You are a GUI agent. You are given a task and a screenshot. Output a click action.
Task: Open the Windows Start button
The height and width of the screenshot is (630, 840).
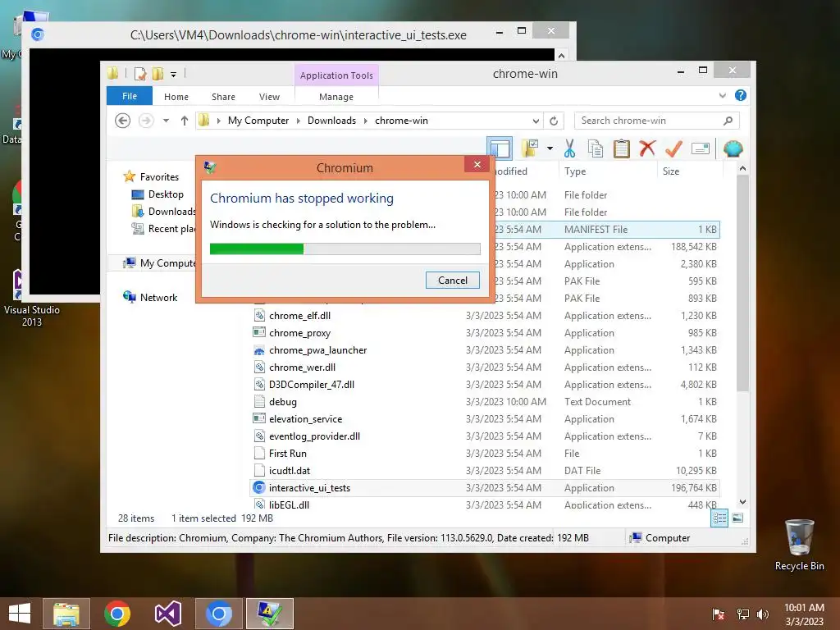tap(20, 614)
